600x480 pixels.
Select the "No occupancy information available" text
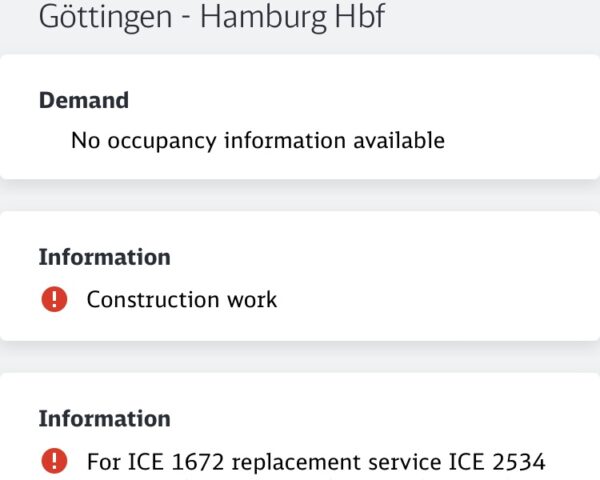coord(257,141)
